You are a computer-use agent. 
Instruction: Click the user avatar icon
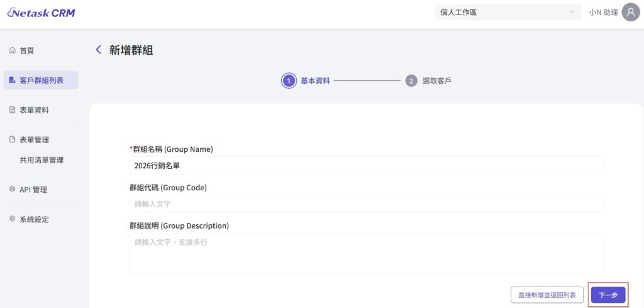point(630,12)
